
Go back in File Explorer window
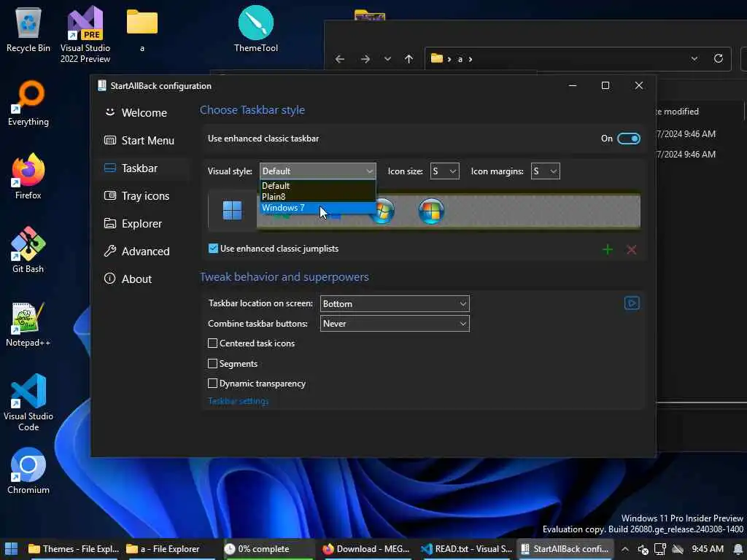click(x=340, y=59)
